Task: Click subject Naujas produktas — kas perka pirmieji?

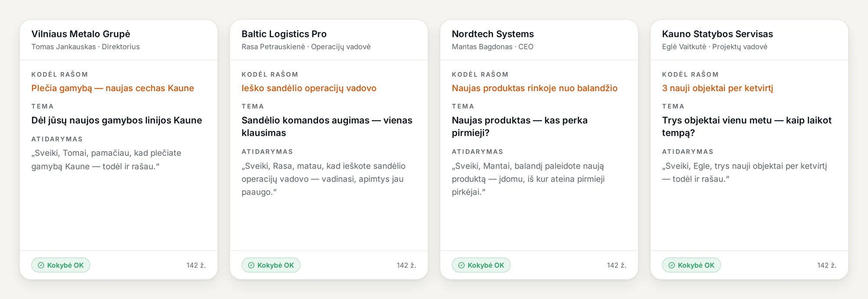Action: click(x=519, y=126)
